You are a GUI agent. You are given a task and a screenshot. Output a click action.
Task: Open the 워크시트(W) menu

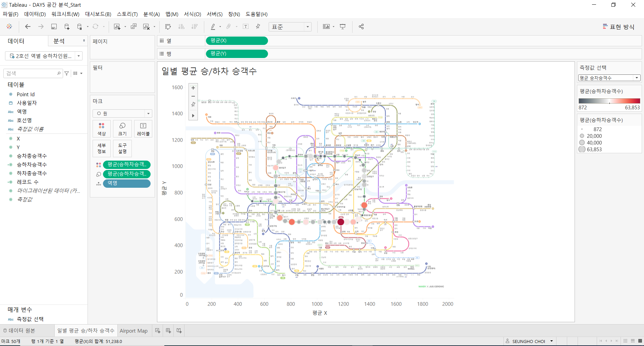coord(65,14)
